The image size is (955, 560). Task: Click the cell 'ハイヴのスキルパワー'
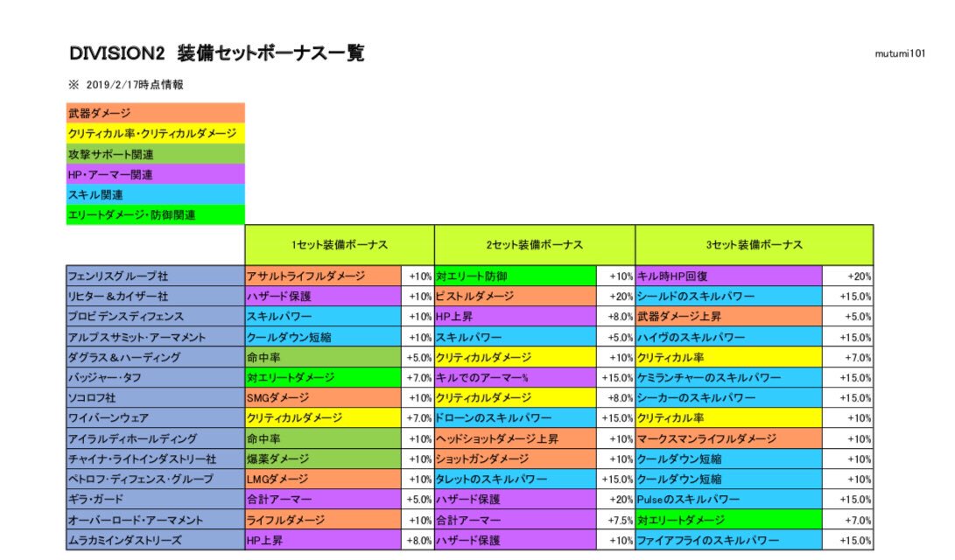(729, 337)
